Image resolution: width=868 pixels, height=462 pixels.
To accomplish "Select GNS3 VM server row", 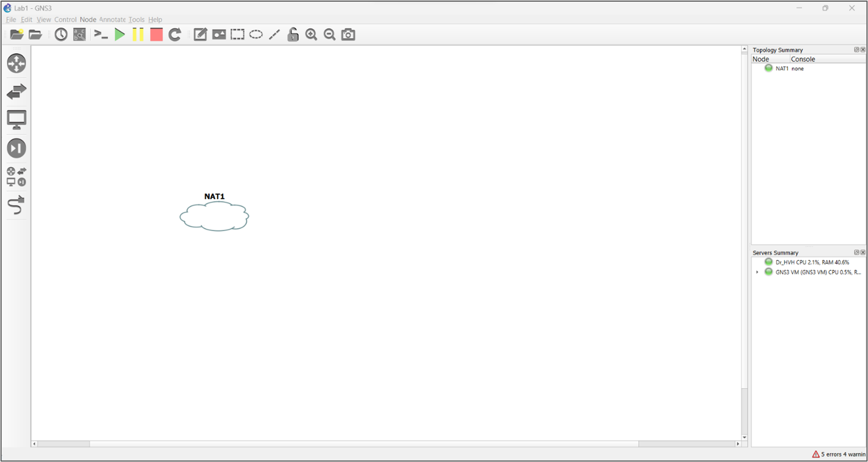I will click(809, 272).
